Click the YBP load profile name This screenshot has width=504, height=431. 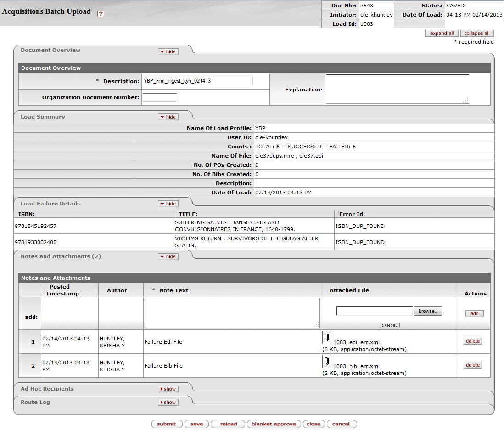coord(260,128)
